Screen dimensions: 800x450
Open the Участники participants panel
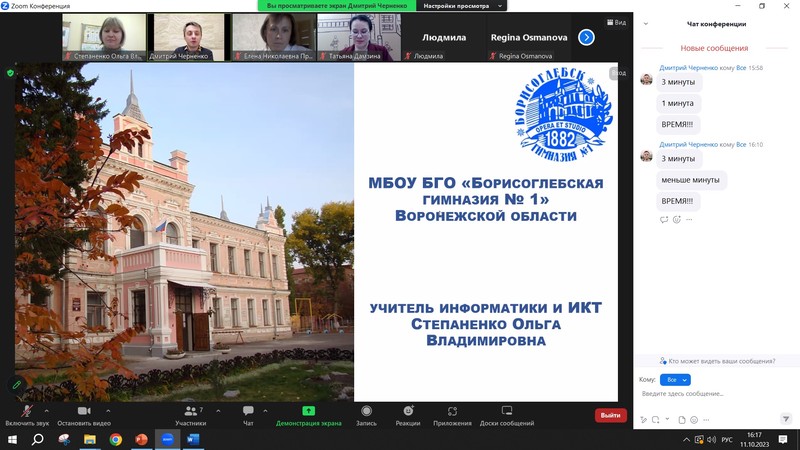(x=190, y=415)
